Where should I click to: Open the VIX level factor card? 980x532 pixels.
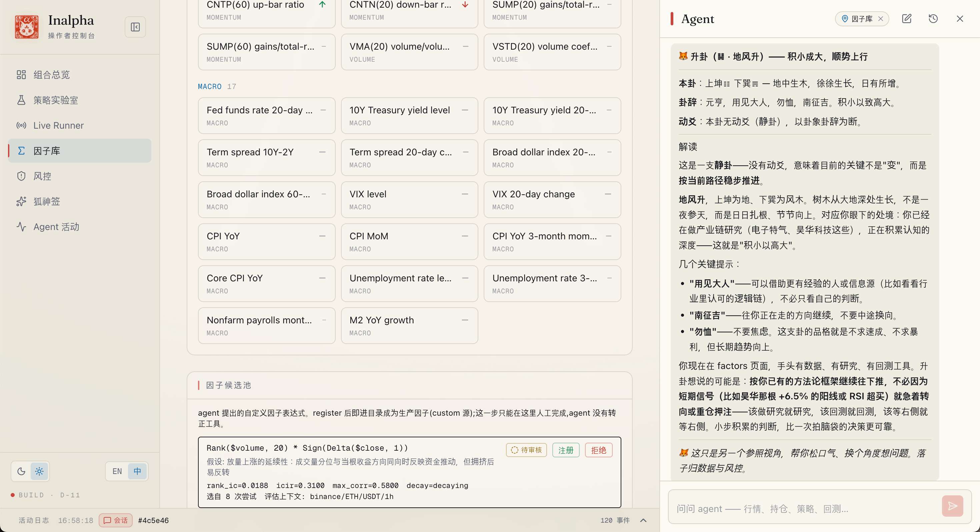point(409,200)
